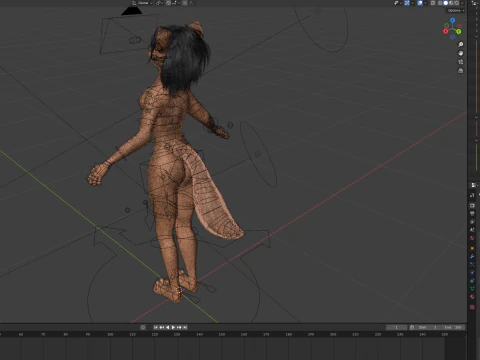This screenshot has height=360, width=480.
Task: Open the Tool properties tab
Action: click(x=472, y=195)
